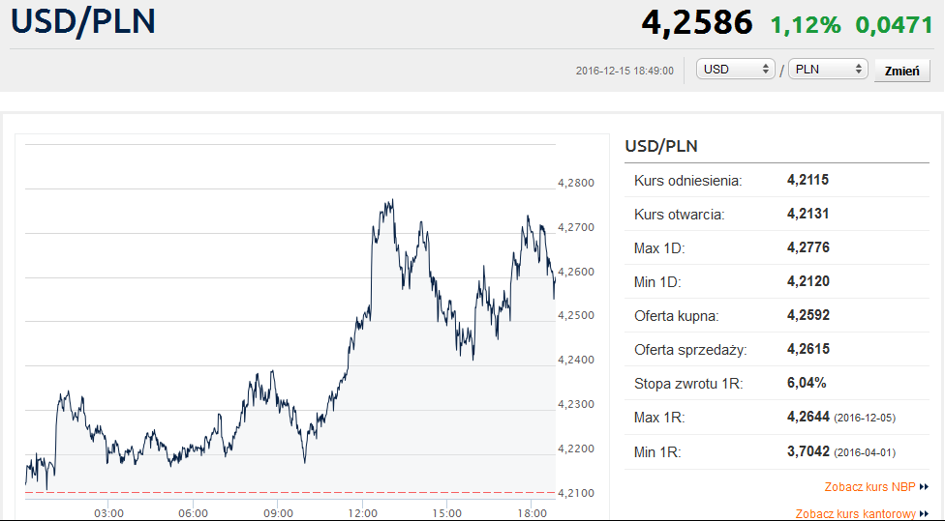Click the chart peak near 13:00
This screenshot has width=945, height=521.
[x=392, y=201]
